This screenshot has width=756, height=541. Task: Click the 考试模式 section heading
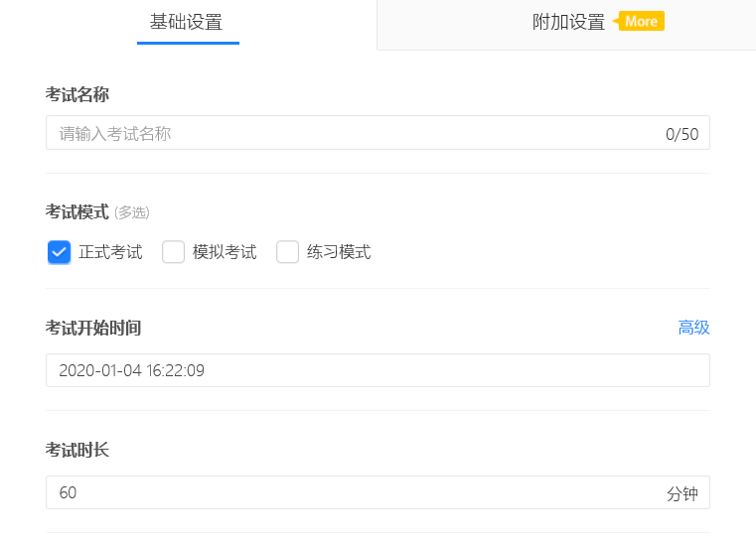pyautogui.click(x=77, y=211)
